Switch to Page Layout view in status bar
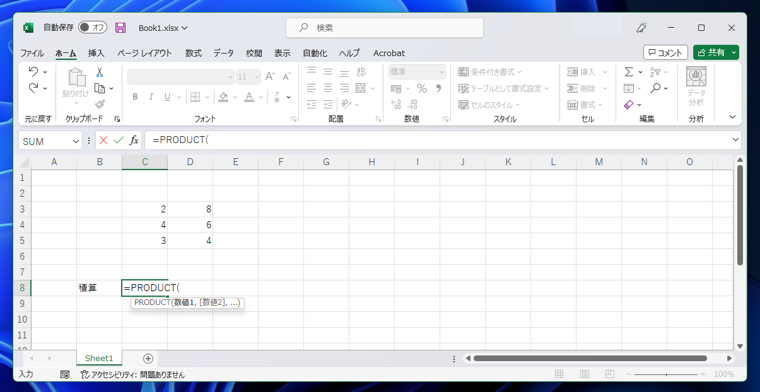The height and width of the screenshot is (392, 760). pos(585,374)
